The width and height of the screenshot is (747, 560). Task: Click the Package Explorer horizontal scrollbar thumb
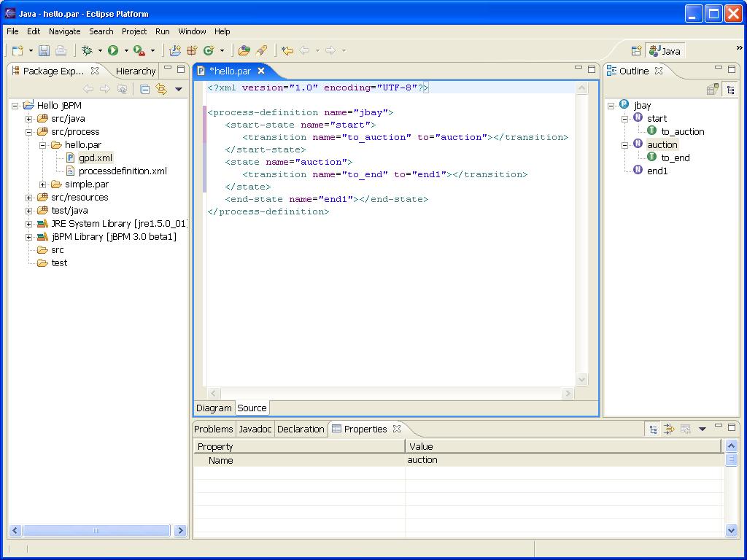point(96,531)
